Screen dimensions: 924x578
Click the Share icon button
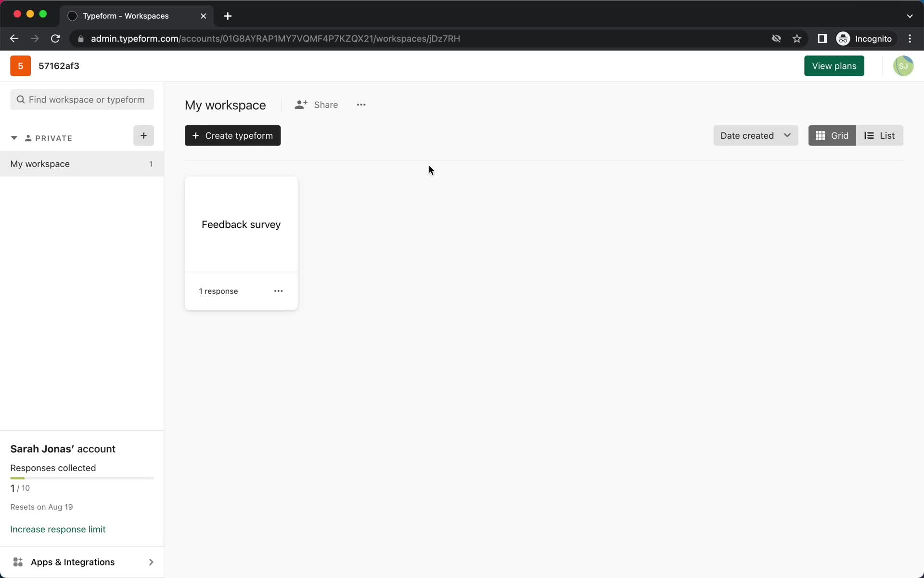coord(301,105)
